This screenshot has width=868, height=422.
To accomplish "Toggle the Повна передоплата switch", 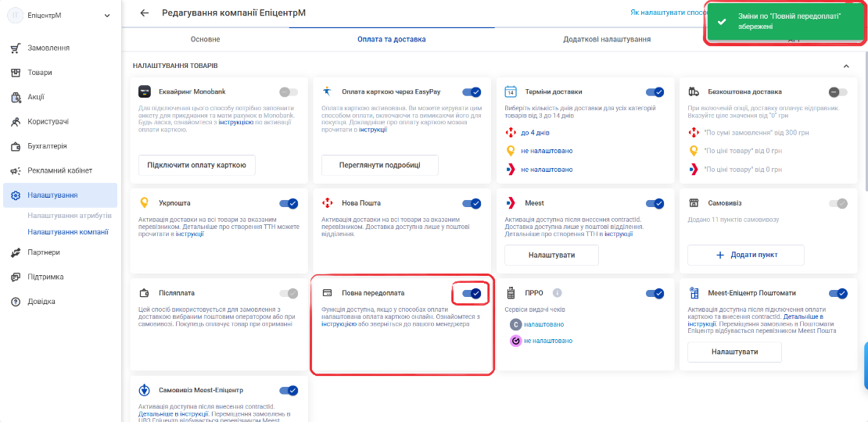I will pos(472,293).
